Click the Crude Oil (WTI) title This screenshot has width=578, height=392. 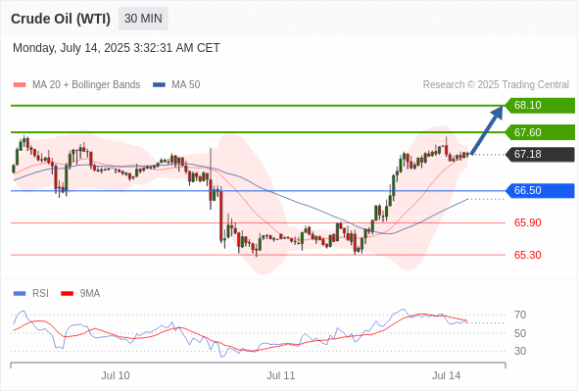tap(61, 19)
